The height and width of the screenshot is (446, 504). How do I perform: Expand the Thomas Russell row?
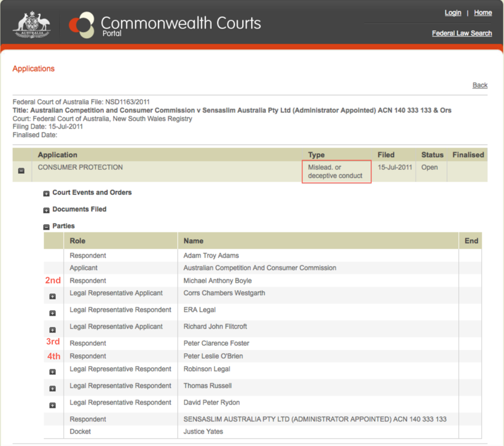(52, 389)
